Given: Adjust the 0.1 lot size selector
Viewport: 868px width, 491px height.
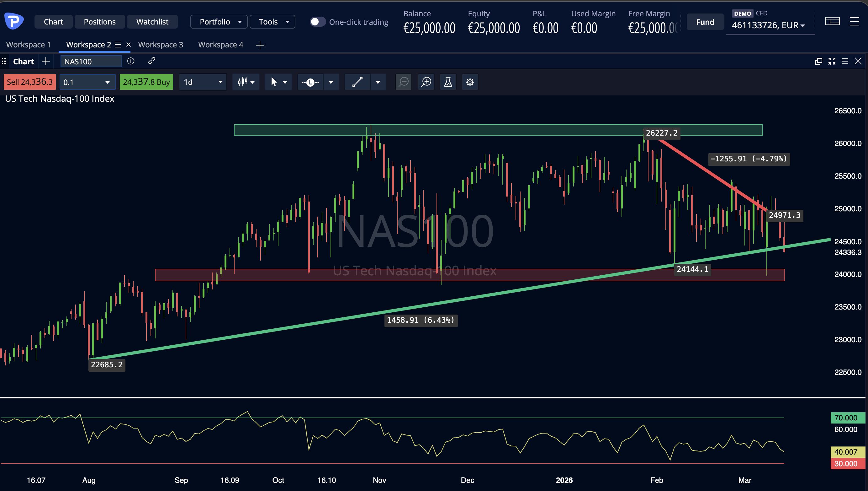Looking at the screenshot, I should (87, 82).
